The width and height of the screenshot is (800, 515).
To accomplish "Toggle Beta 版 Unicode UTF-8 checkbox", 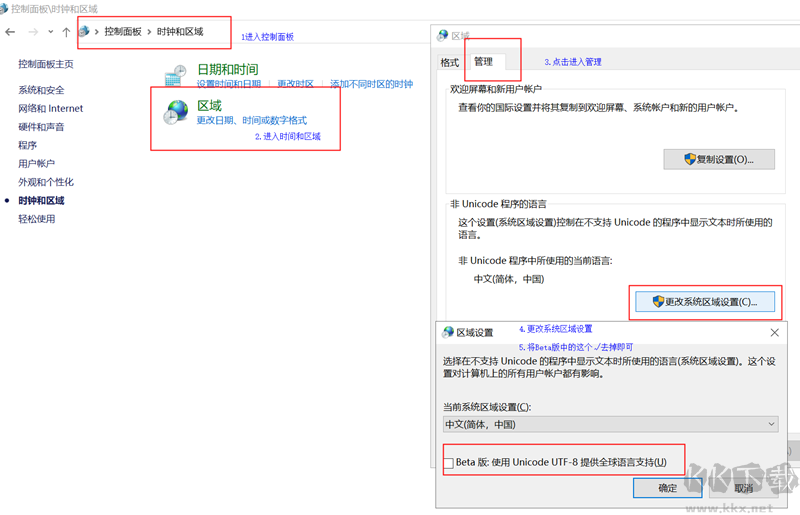I will (x=449, y=463).
